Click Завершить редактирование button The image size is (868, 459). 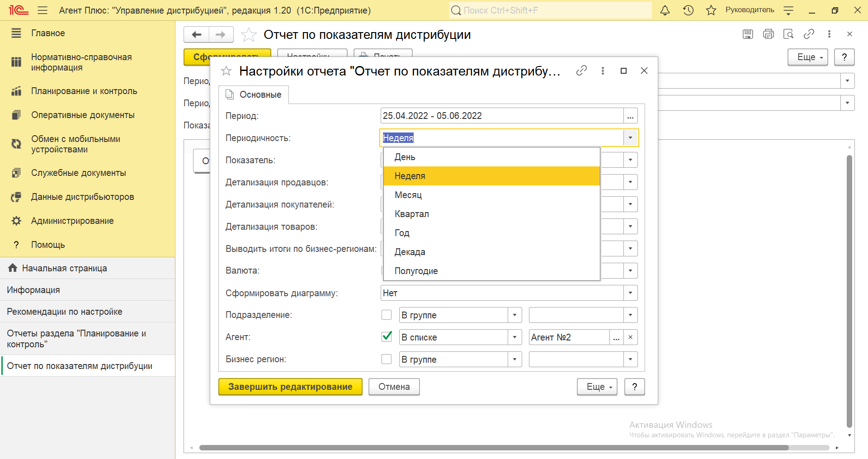click(x=290, y=387)
